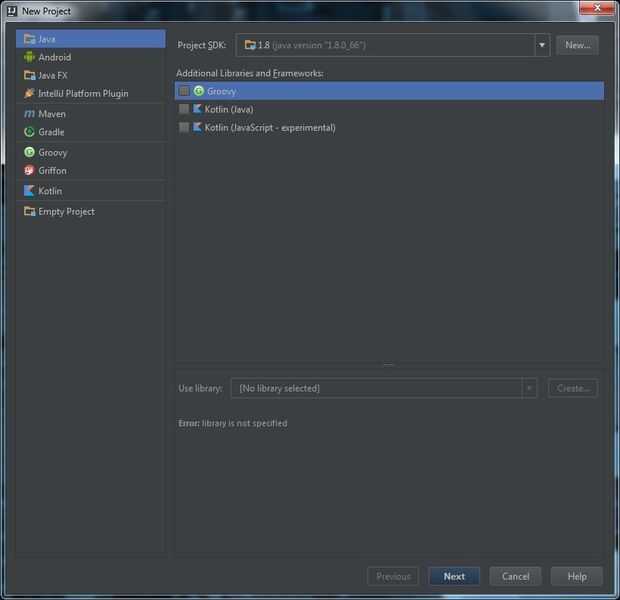The width and height of the screenshot is (620, 600).
Task: Click the '[No library selected]' combo box
Action: pyautogui.click(x=384, y=388)
